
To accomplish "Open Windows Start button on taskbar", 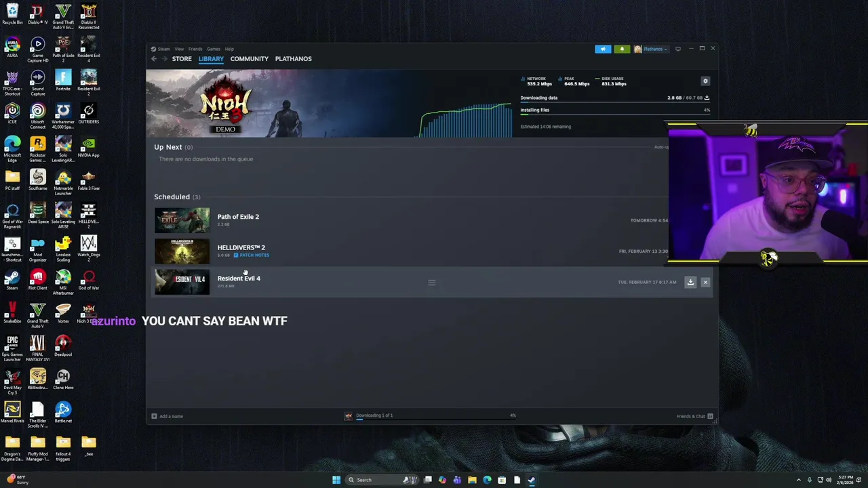I will (x=336, y=480).
